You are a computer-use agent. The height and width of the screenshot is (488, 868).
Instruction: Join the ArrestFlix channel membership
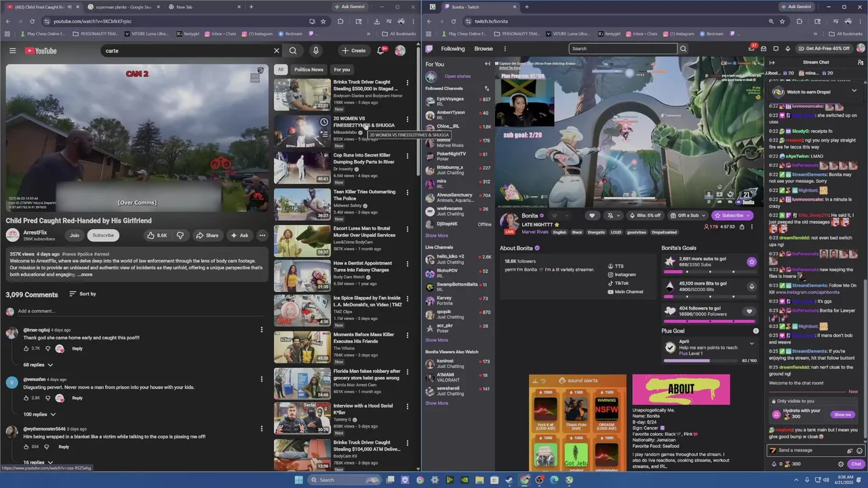pyautogui.click(x=74, y=235)
